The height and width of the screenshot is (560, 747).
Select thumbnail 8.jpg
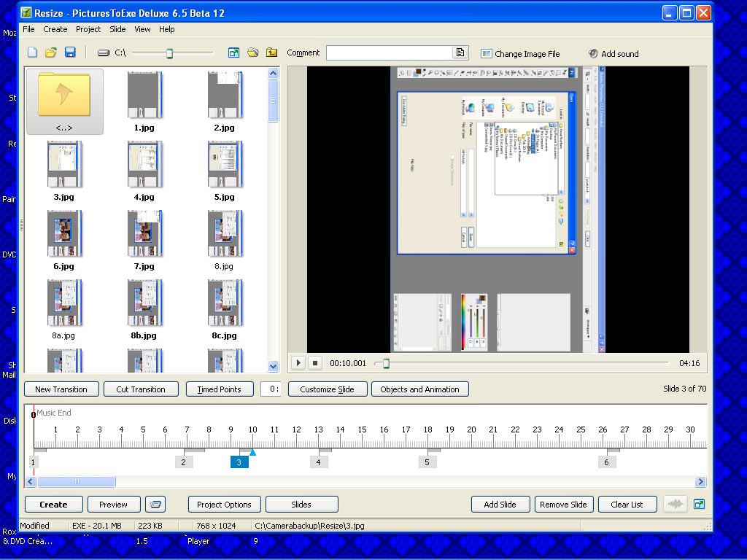(225, 239)
